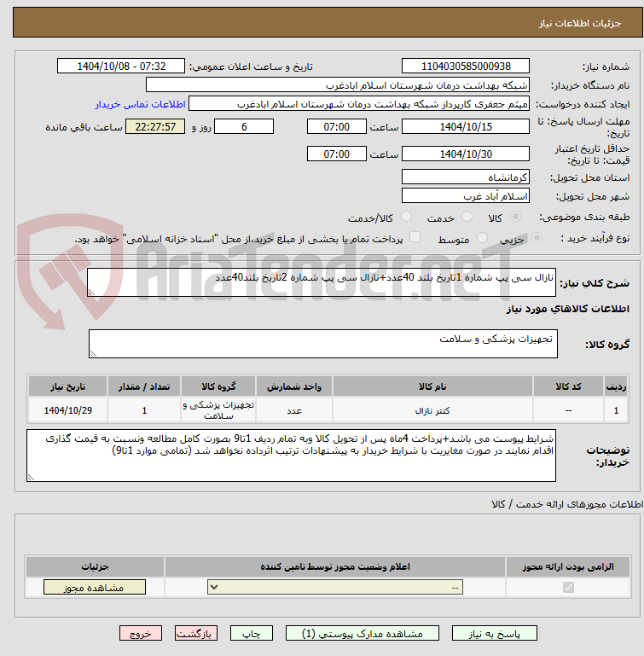This screenshot has height=656, width=644.
Task: Click buyer notes resize handle
Action: (x=31, y=478)
